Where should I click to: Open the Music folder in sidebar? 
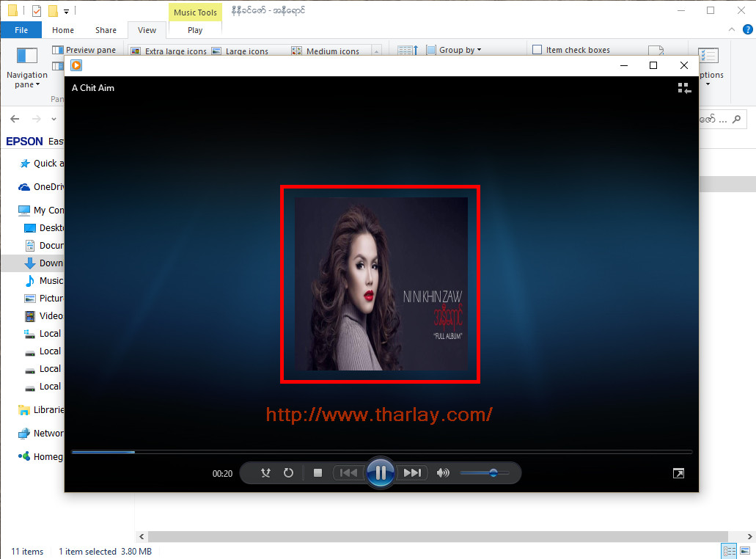(43, 281)
